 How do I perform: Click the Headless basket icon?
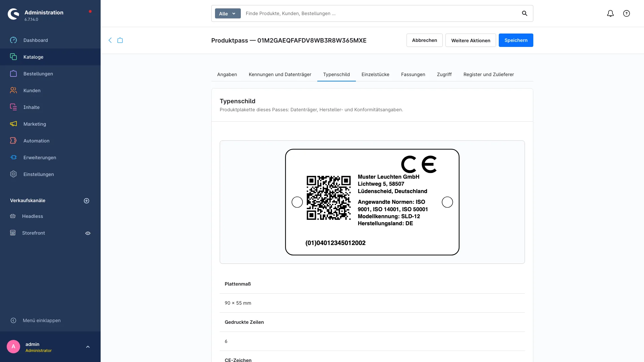[x=13, y=216]
